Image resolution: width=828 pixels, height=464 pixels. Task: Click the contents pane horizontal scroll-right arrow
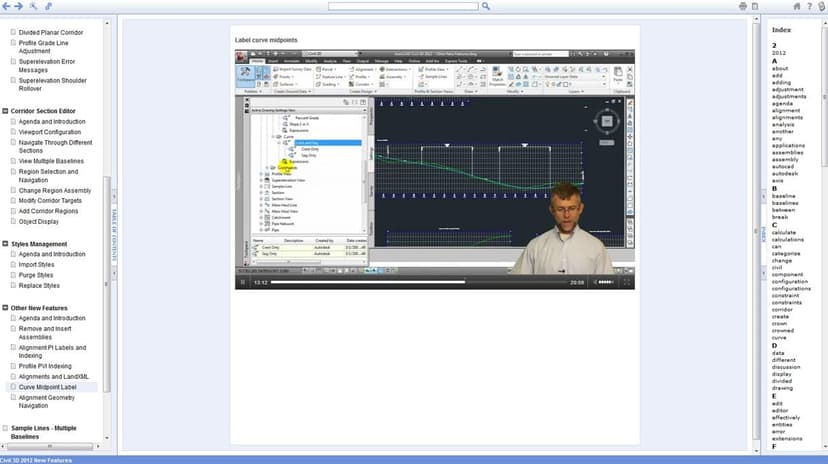coord(98,447)
